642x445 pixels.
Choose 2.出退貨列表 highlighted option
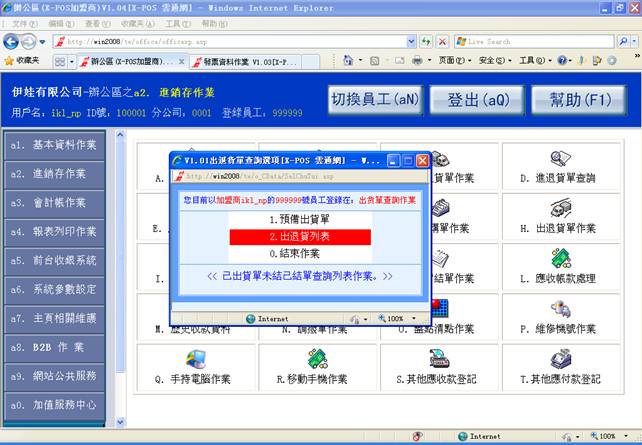[x=299, y=237]
